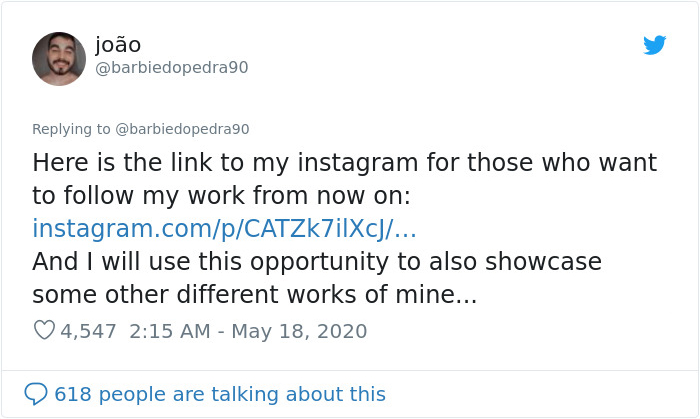Click the speech bubble conversation icon
The width and height of the screenshot is (700, 419).
pos(36,393)
